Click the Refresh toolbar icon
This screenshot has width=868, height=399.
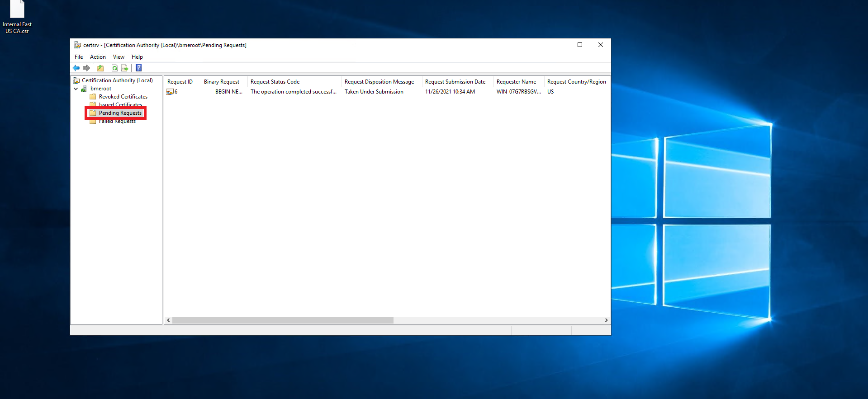(114, 68)
